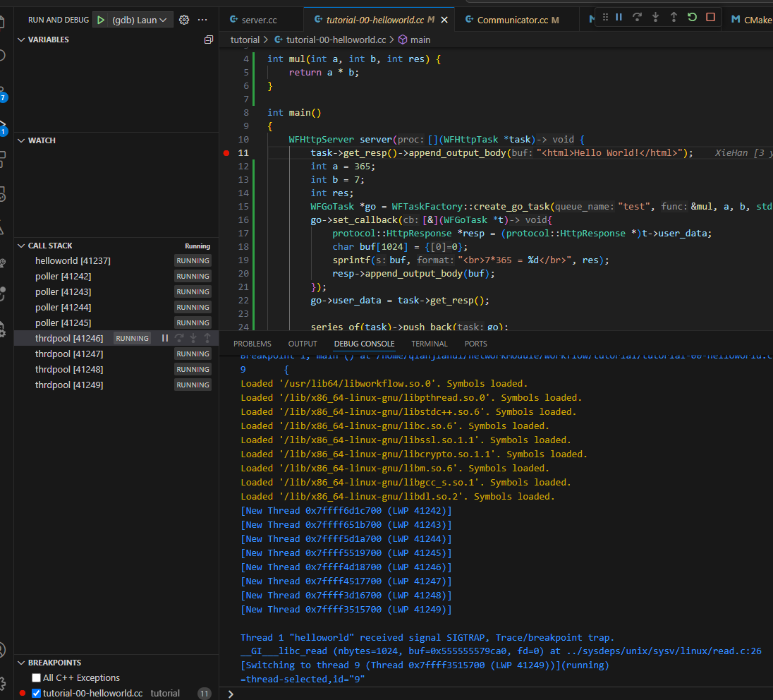Click XieHan git blame annotation on line 11
Viewport: 773px width, 700px height.
pos(743,153)
